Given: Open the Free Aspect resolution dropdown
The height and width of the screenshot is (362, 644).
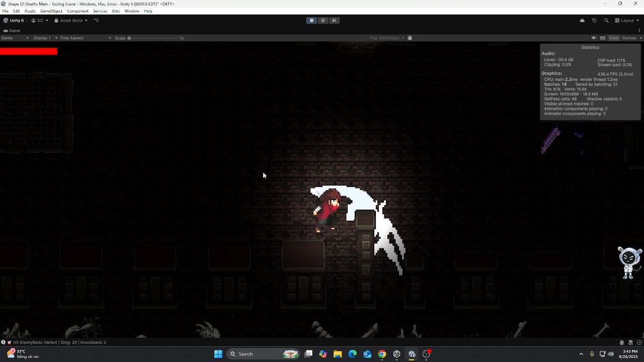Looking at the screenshot, I should pos(86,38).
